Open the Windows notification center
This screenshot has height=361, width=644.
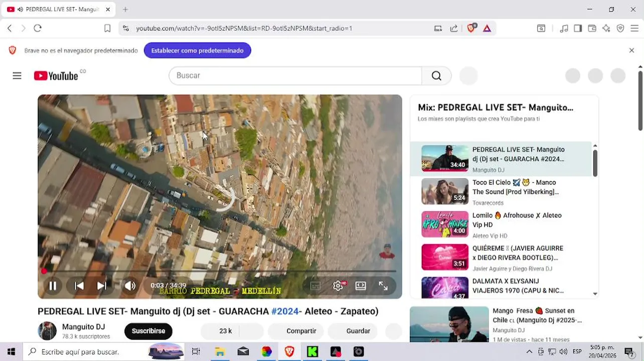click(628, 352)
